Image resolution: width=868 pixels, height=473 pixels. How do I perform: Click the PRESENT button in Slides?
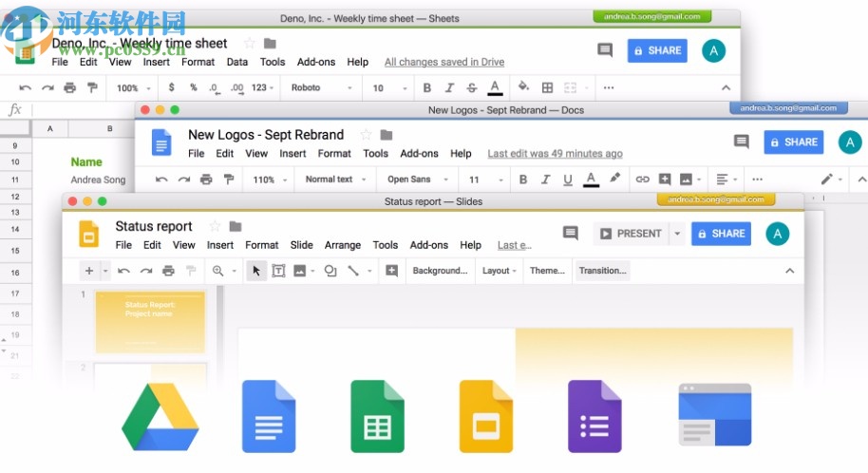pos(632,234)
